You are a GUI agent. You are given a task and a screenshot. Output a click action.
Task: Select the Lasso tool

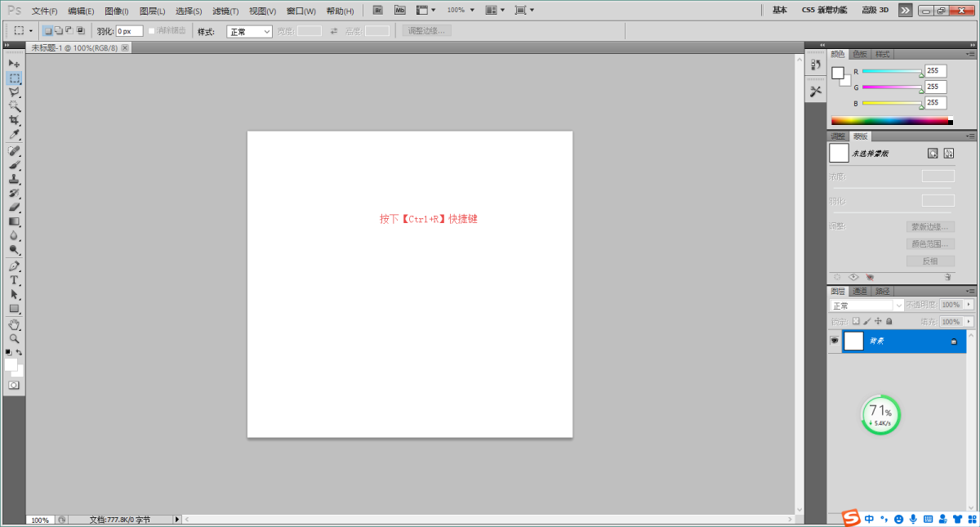[14, 92]
